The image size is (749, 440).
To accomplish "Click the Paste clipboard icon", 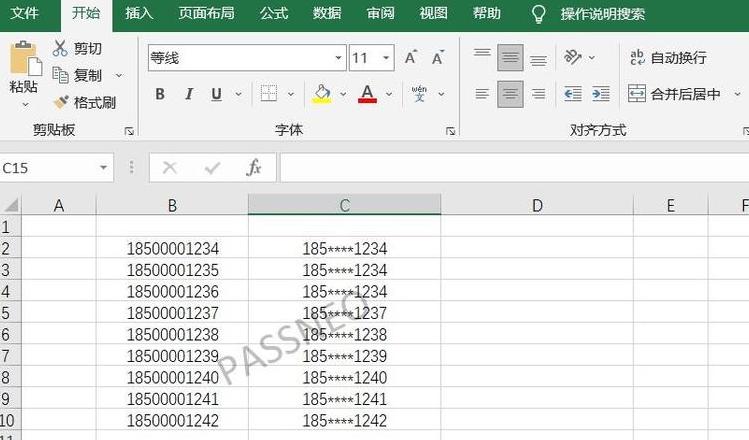I will point(25,59).
